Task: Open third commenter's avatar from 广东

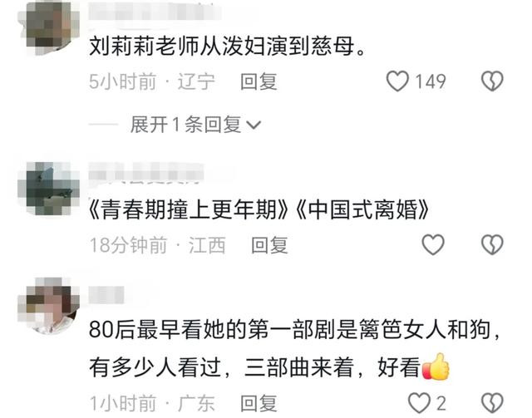Action: click(48, 305)
